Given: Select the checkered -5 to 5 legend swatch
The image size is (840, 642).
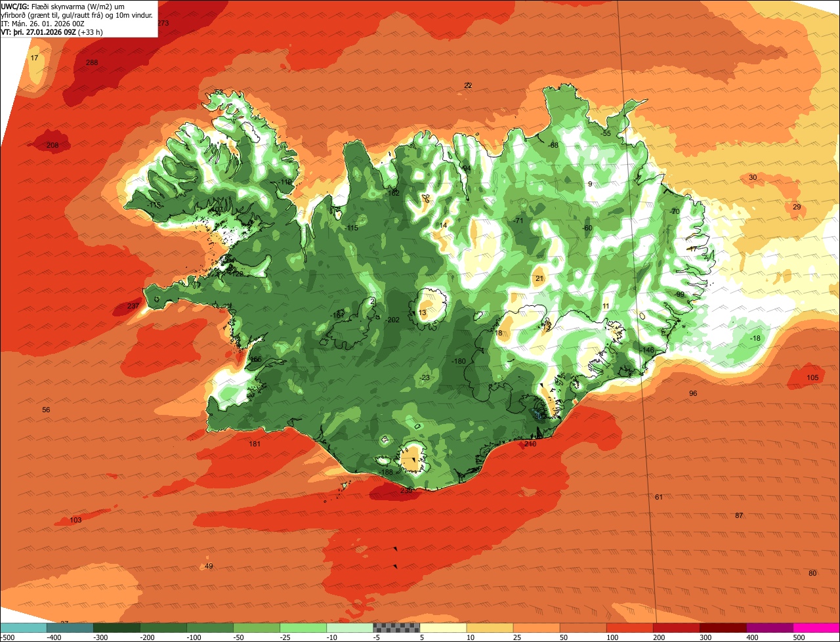Looking at the screenshot, I should [x=396, y=628].
